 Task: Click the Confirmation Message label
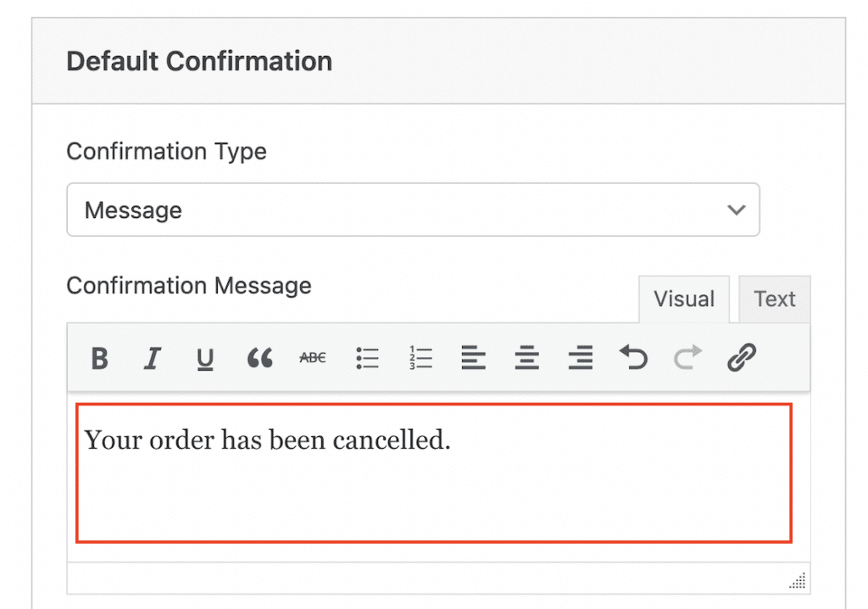[x=189, y=286]
